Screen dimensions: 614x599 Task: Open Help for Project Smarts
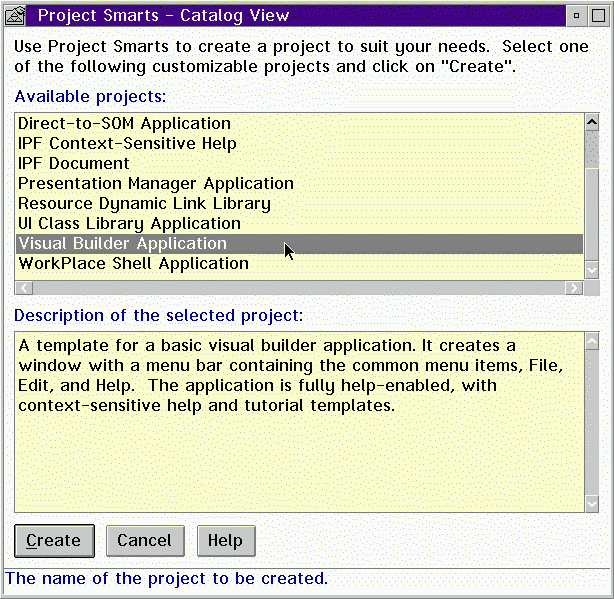[x=226, y=541]
